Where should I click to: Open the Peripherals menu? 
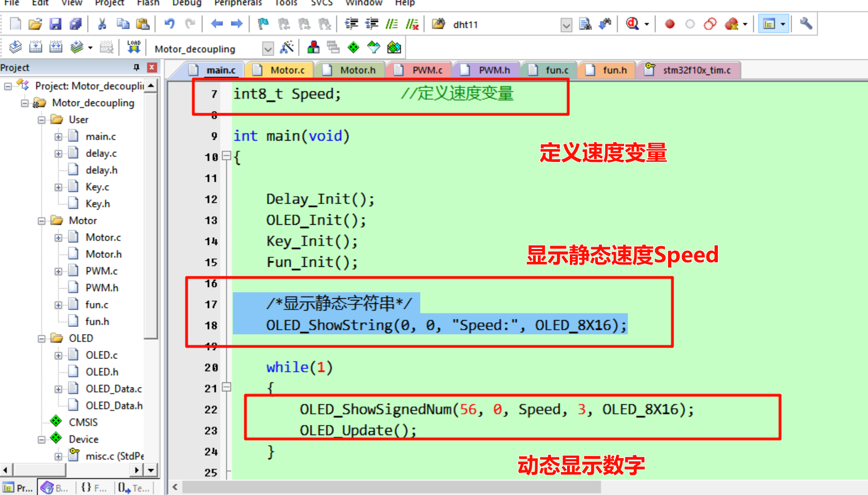coord(238,3)
